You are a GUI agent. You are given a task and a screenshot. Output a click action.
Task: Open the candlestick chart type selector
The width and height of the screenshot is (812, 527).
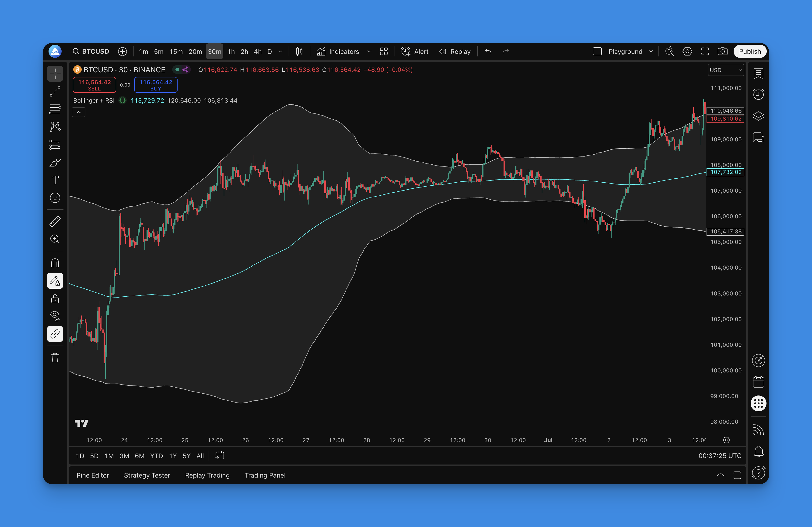click(x=299, y=52)
